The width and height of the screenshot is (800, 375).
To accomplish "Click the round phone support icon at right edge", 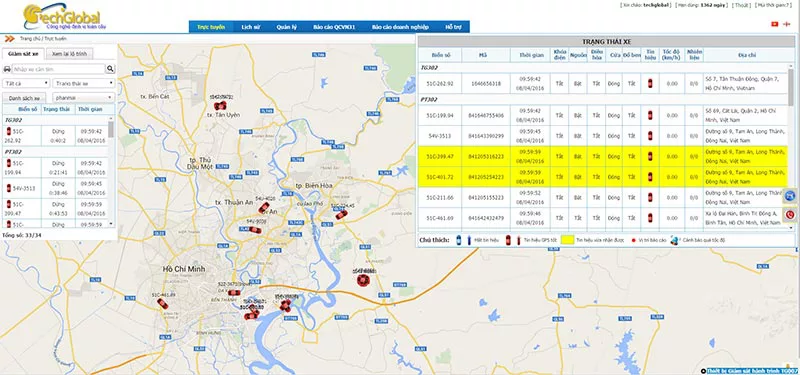I will coord(790,215).
